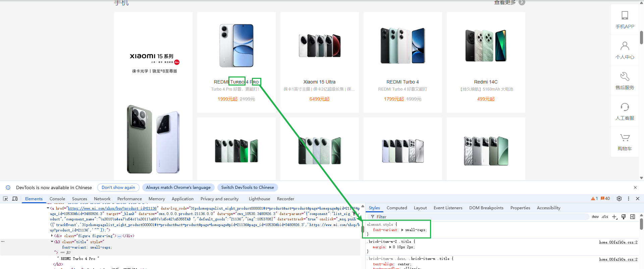Activate the inspect element picker icon
This screenshot has height=269, width=644.
5,199
